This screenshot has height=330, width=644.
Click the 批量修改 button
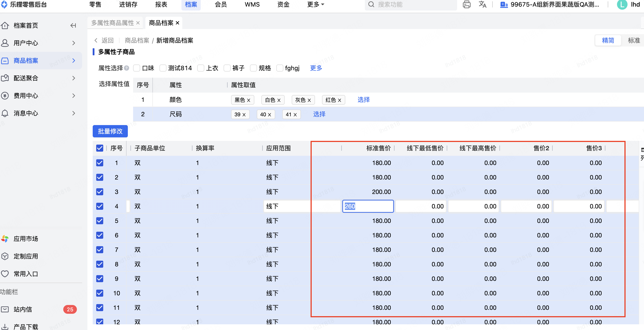[x=110, y=131]
